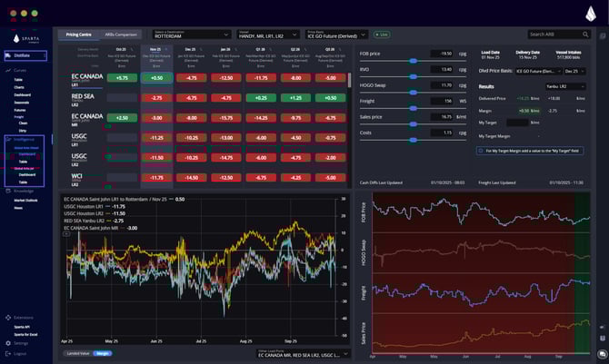Open Market Outlook under Knowledge
This screenshot has width=609, height=364.
pos(25,200)
